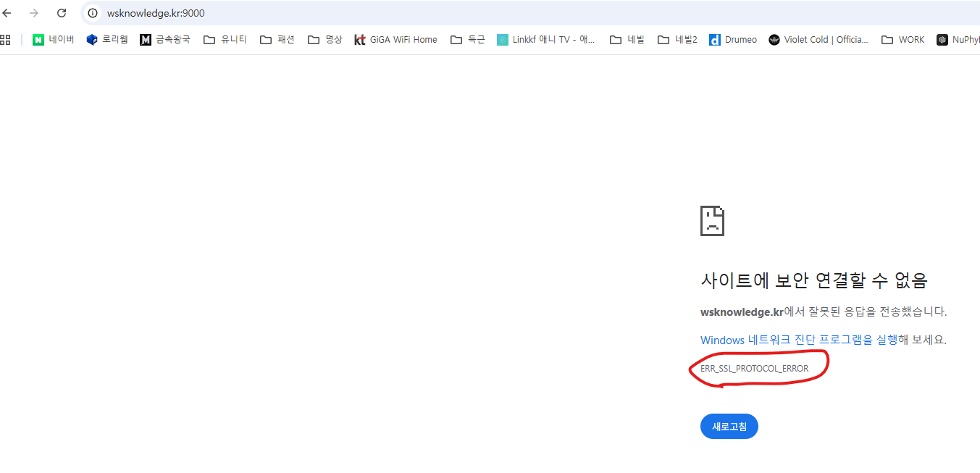Viewport: 980px width, 473px height.
Task: Expand the WORK bookmark folder
Action: [903, 40]
